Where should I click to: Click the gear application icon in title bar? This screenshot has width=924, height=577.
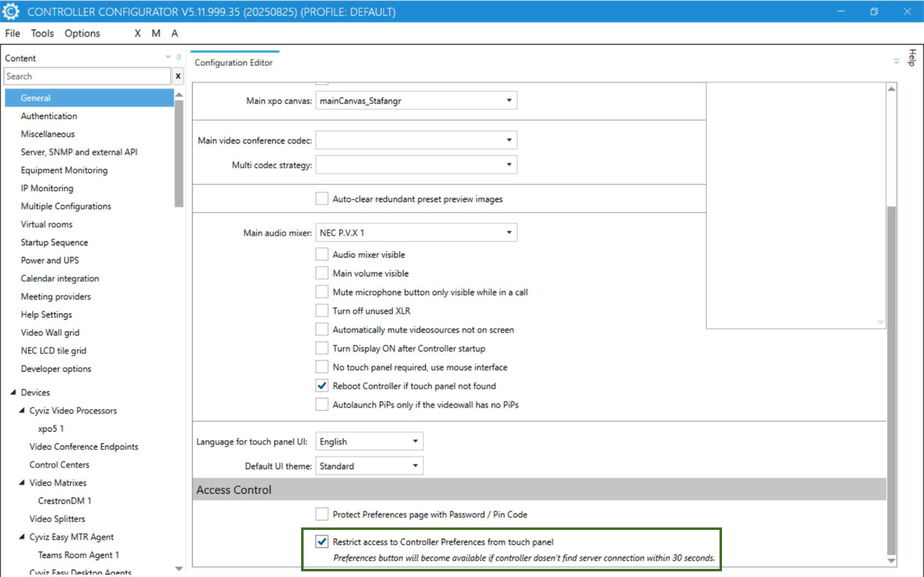pyautogui.click(x=11, y=11)
